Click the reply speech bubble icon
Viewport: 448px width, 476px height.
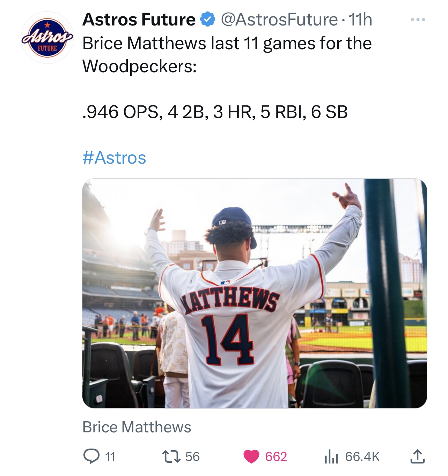[x=91, y=456]
